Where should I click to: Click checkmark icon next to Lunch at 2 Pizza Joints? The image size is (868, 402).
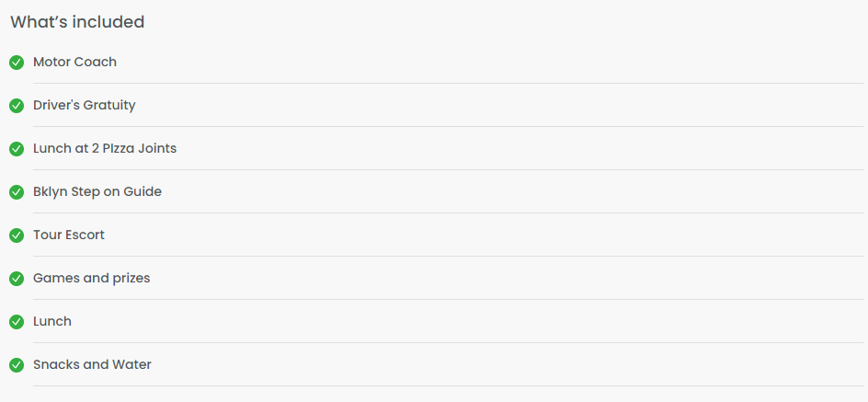(17, 149)
